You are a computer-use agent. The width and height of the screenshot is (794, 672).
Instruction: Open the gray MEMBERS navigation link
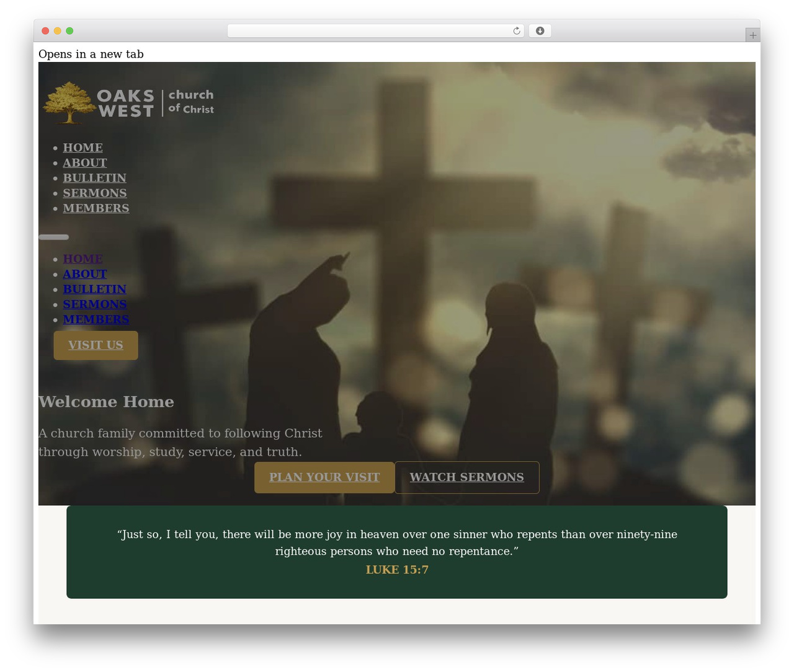pos(96,208)
